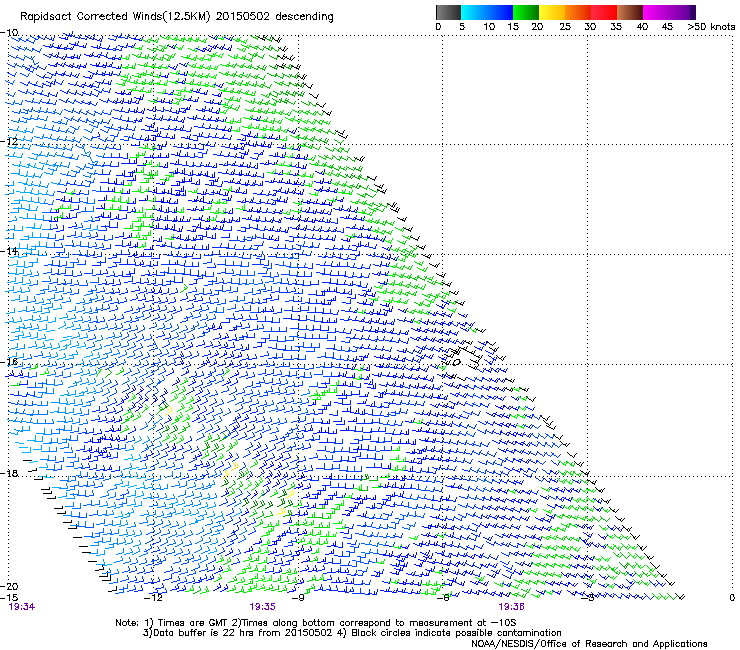Image resolution: width=740 pixels, height=650 pixels.
Task: Click the gray 0-5 knots legend swatch
Action: (448, 12)
